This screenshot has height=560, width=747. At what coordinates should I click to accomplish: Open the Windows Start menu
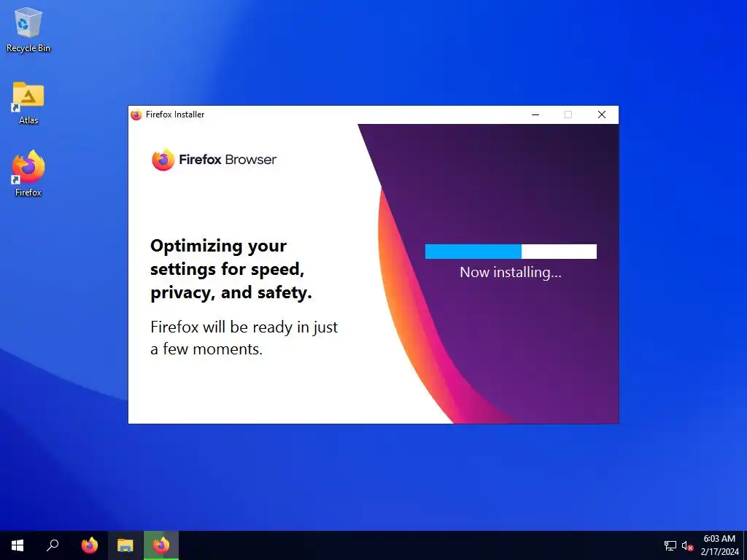click(x=18, y=545)
